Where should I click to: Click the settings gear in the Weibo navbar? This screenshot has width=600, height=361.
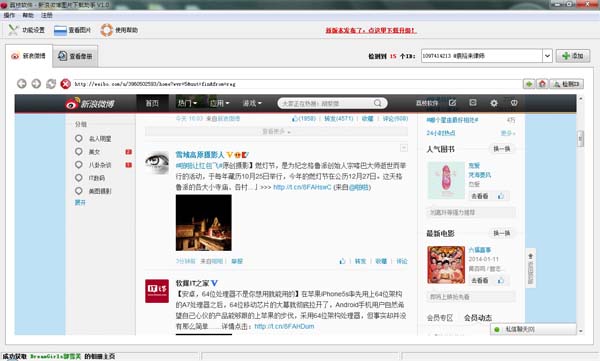click(494, 103)
